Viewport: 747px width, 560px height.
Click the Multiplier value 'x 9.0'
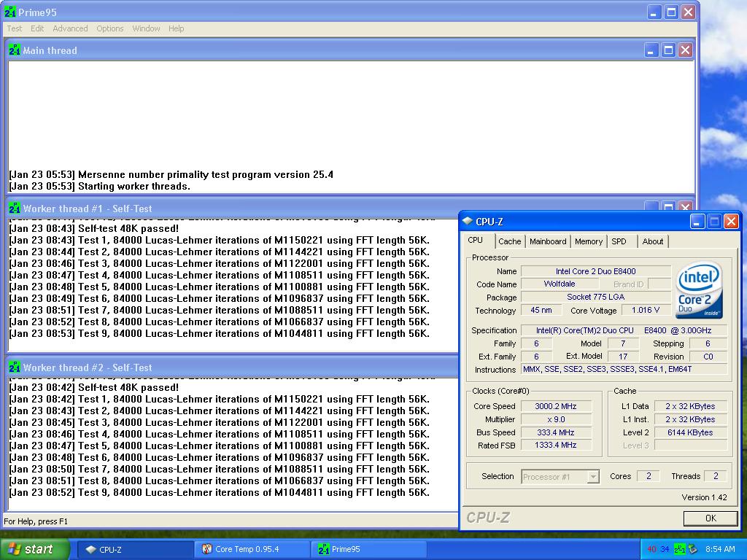tap(555, 419)
